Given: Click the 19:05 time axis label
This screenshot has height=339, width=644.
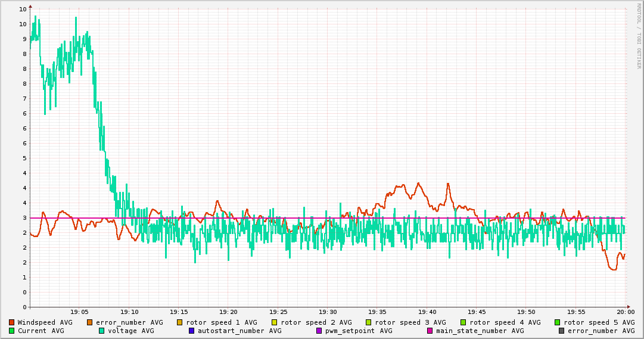Looking at the screenshot, I should [x=79, y=312].
